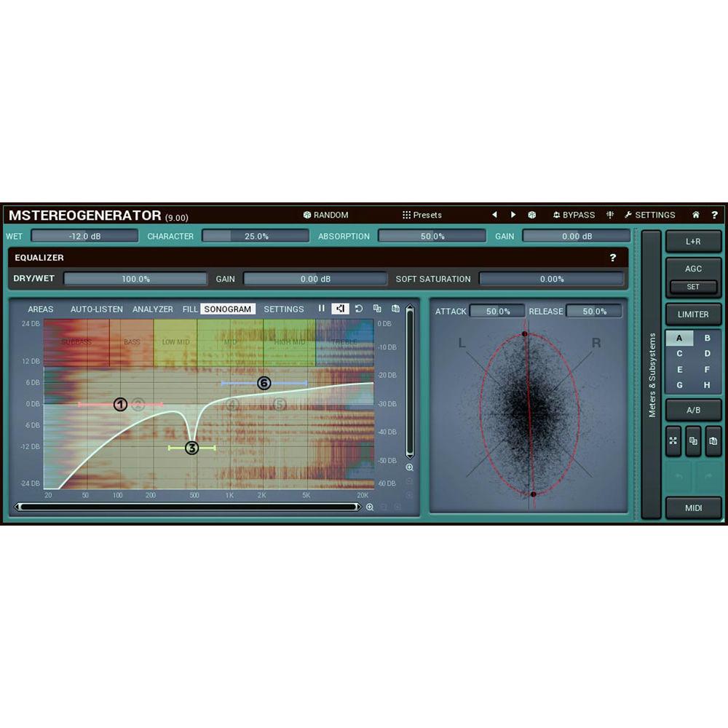Pause the analyzer display
Image resolution: width=728 pixels, height=728 pixels.
(x=322, y=309)
